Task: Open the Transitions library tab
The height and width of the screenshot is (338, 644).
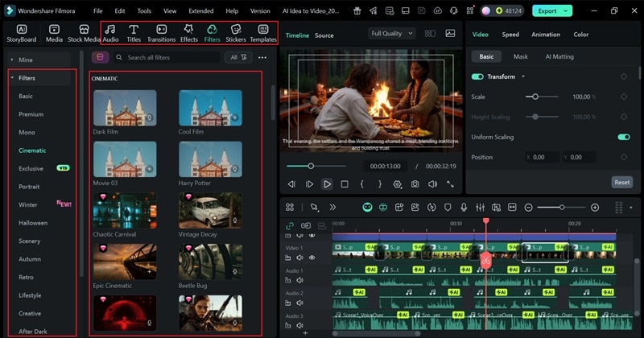Action: coord(162,33)
